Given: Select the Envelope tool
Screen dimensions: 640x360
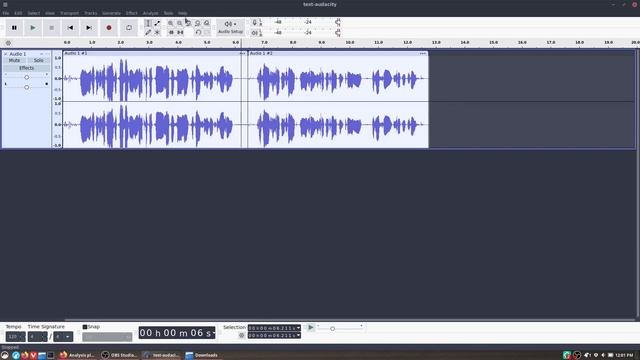Looking at the screenshot, I should click(157, 23).
